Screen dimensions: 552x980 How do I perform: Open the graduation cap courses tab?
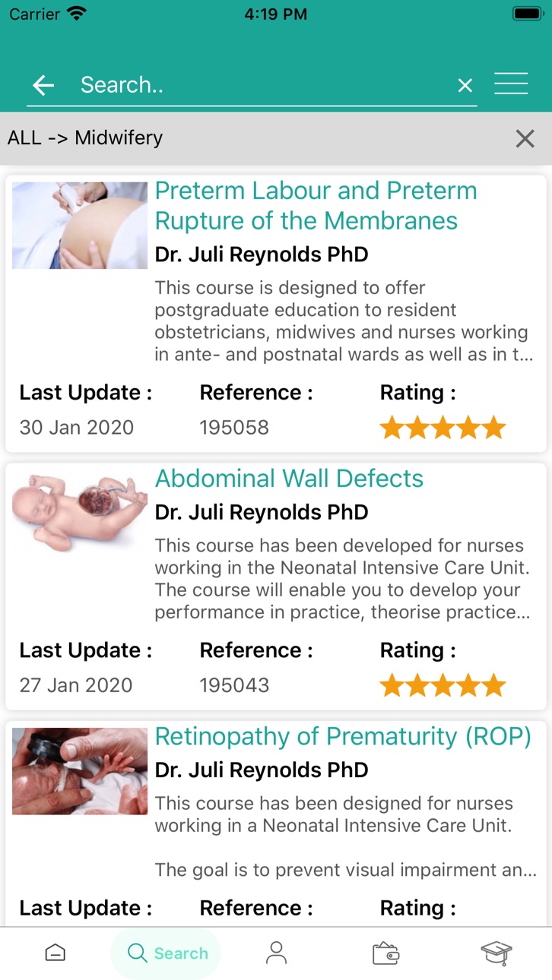(x=496, y=953)
